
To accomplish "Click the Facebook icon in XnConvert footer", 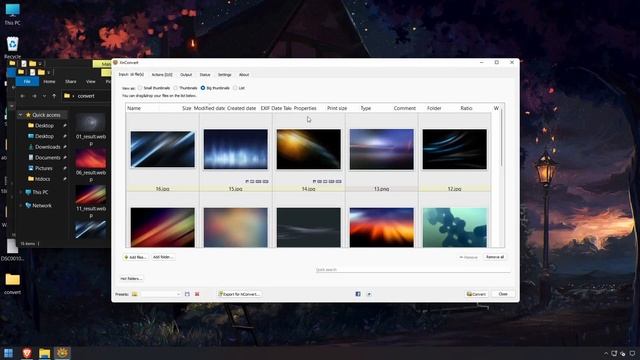I will tap(358, 294).
